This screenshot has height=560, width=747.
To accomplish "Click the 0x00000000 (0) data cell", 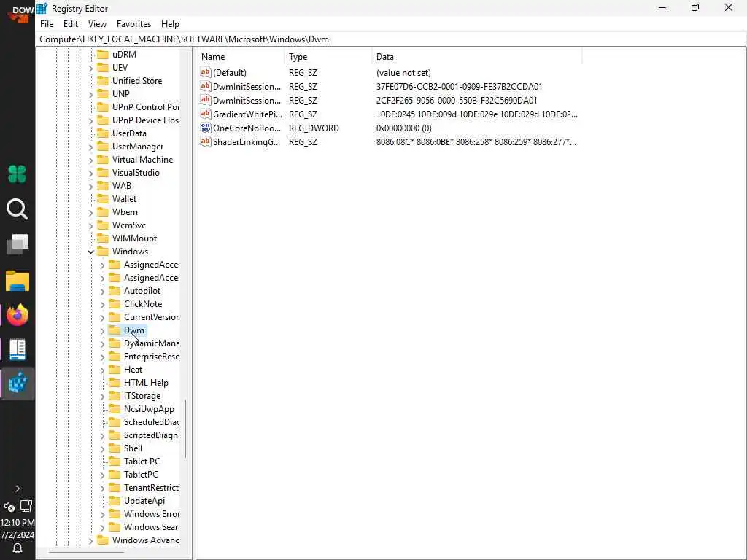I will click(404, 128).
